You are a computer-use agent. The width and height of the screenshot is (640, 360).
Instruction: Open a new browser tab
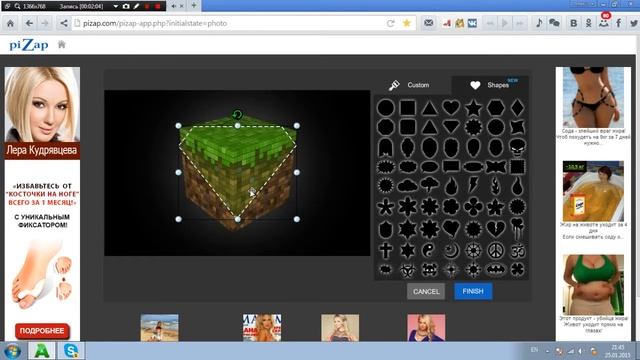tap(194, 6)
